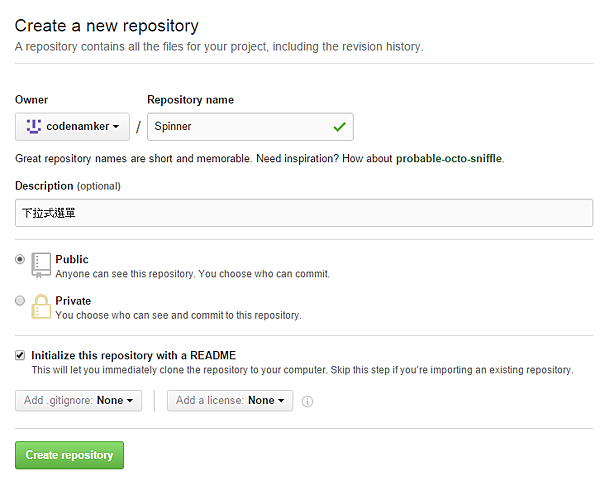Screen dimensions: 600x481
Task: Click the Initialize this repository label text
Action: [x=133, y=354]
